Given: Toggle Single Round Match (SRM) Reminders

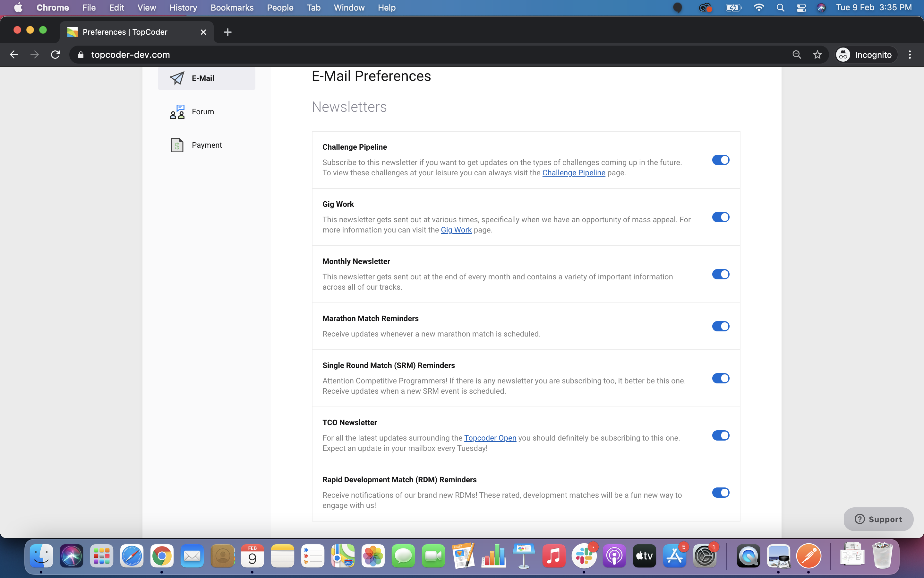Looking at the screenshot, I should point(721,378).
